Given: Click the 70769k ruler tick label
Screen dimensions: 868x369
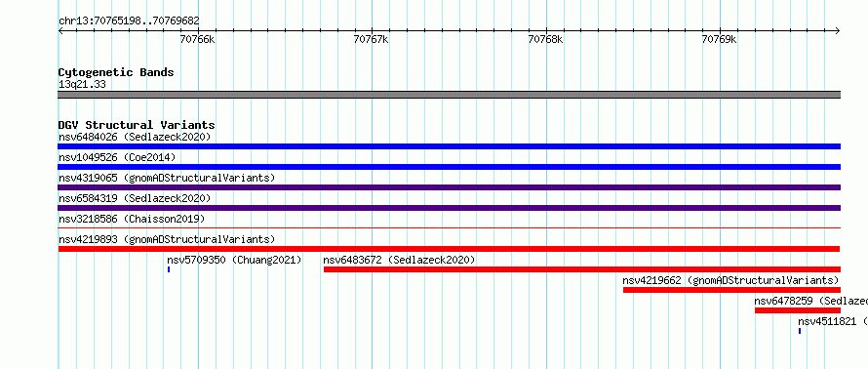Looking at the screenshot, I should 719,39.
